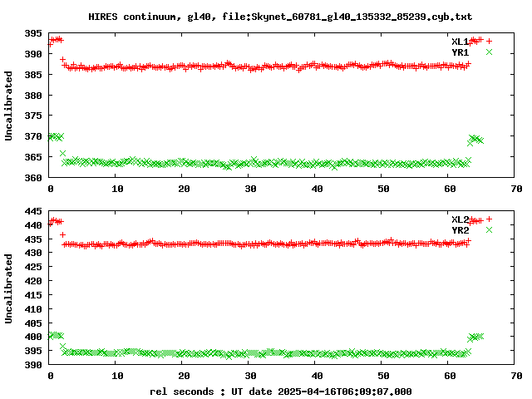Click the 70 tick label under the top plot
This screenshot has height=399, width=532.
point(516,189)
